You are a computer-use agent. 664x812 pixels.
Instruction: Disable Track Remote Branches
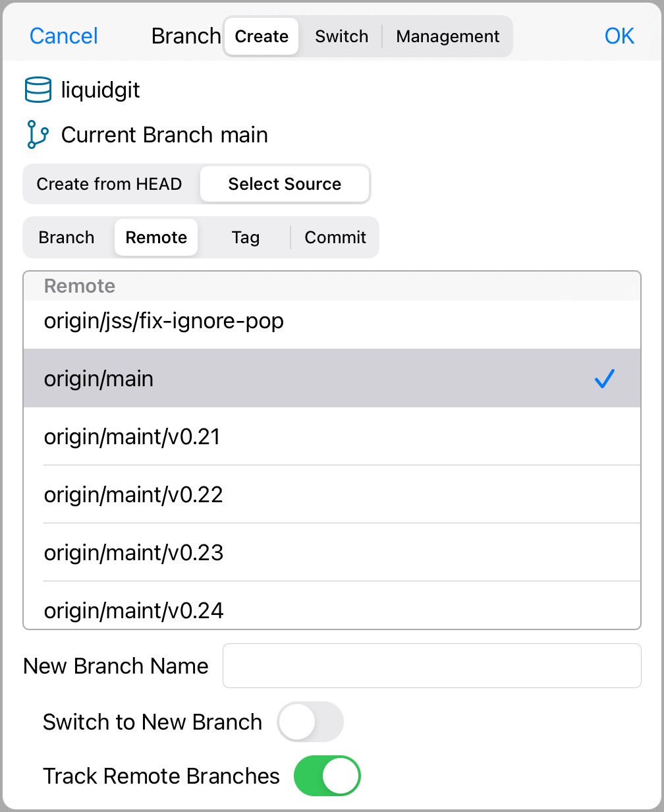(x=327, y=776)
